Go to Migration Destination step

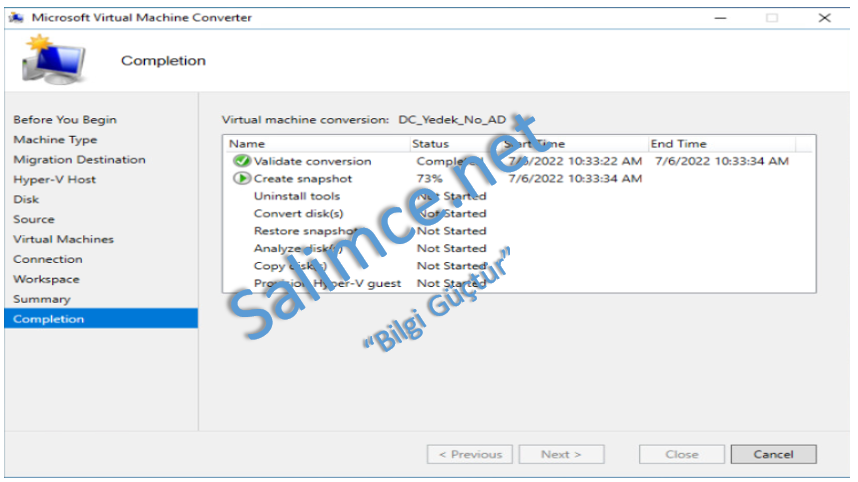pos(79,160)
